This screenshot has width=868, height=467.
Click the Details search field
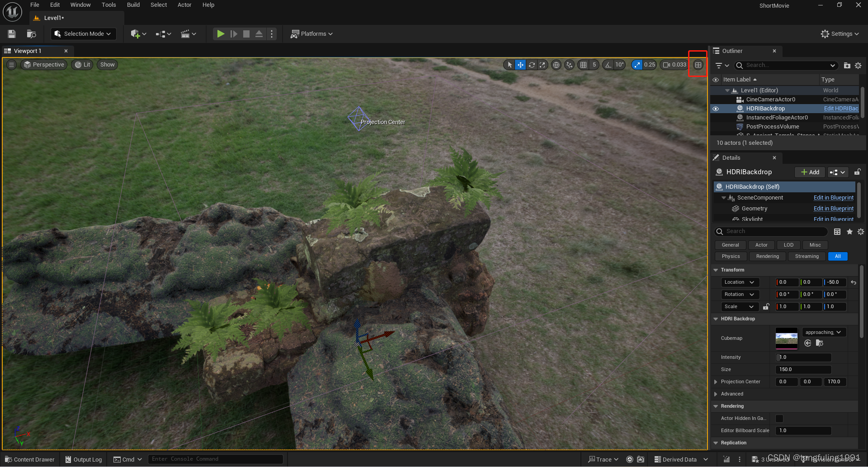(x=771, y=232)
